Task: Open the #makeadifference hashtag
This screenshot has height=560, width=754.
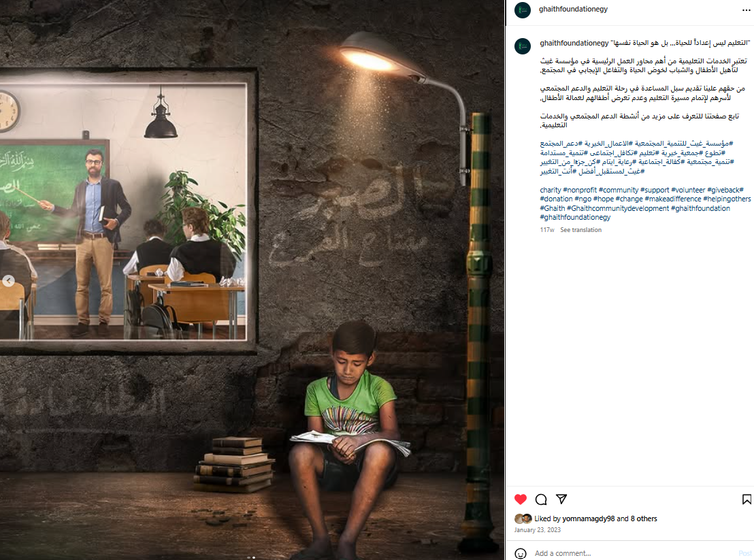Action: pos(673,199)
